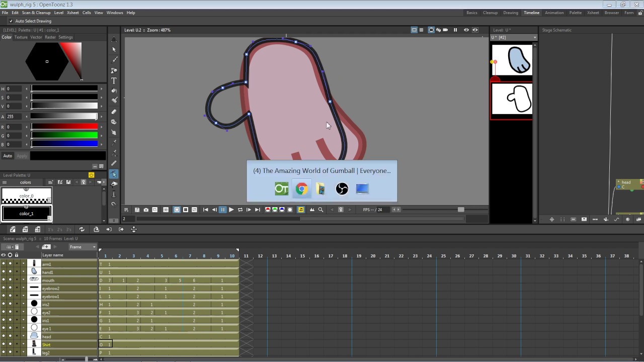Switch to OpenToonz icon in task switcher
The height and width of the screenshot is (362, 644).
pos(281,189)
